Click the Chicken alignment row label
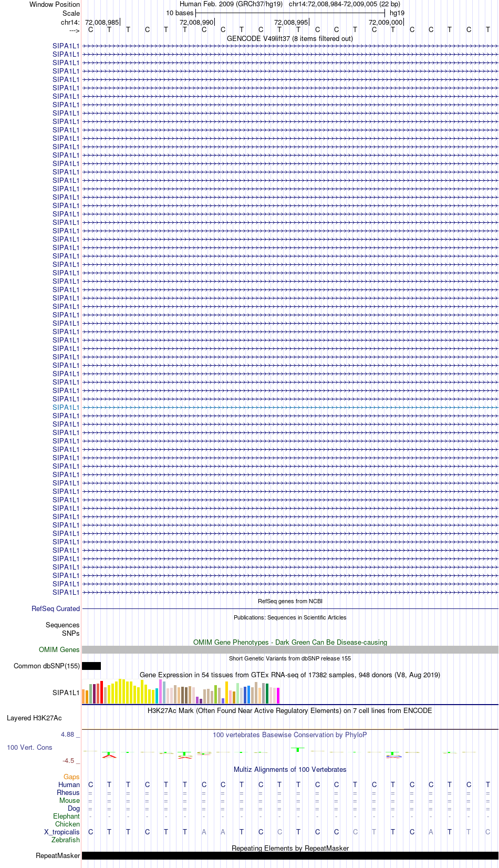This screenshot has width=499, height=868. [x=67, y=824]
